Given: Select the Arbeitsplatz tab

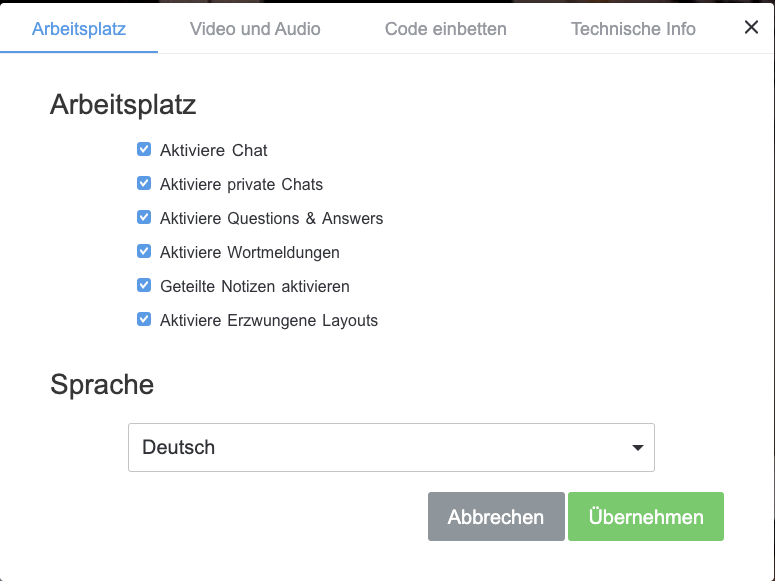Looking at the screenshot, I should coord(79,29).
